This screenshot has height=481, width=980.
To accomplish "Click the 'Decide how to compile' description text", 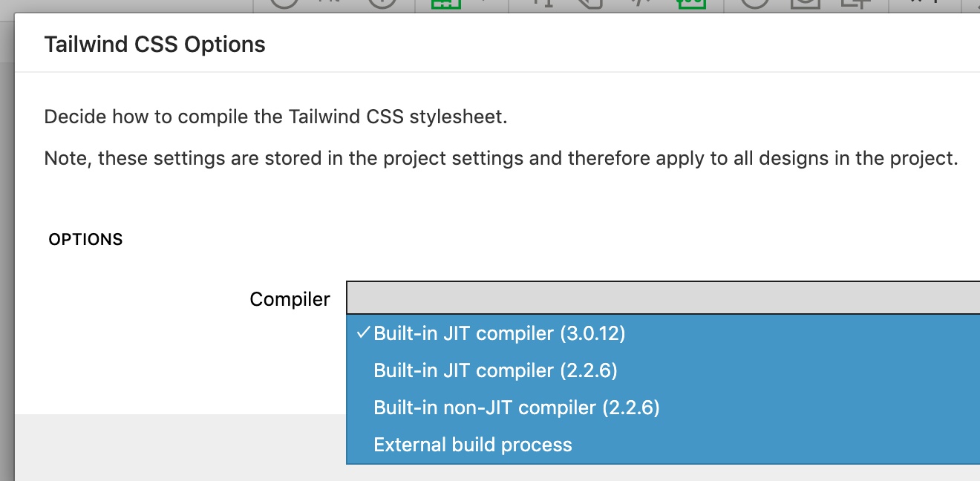I will pos(275,117).
